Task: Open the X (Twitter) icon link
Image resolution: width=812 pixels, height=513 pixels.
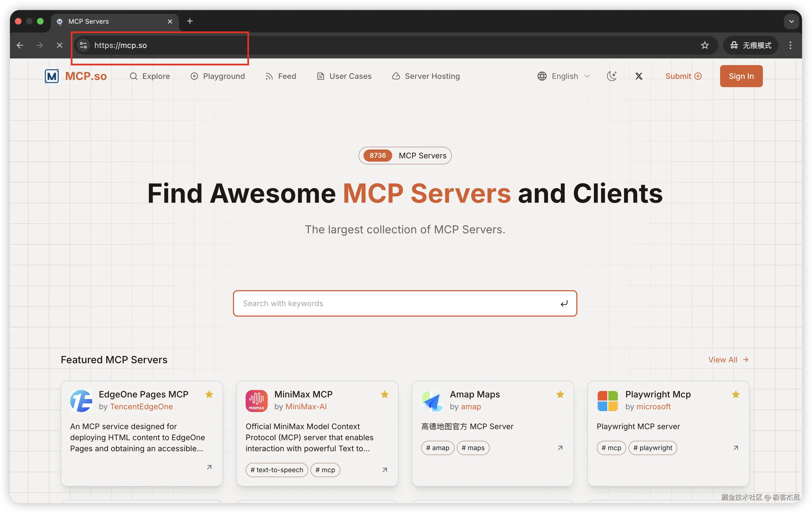Action: pos(639,76)
